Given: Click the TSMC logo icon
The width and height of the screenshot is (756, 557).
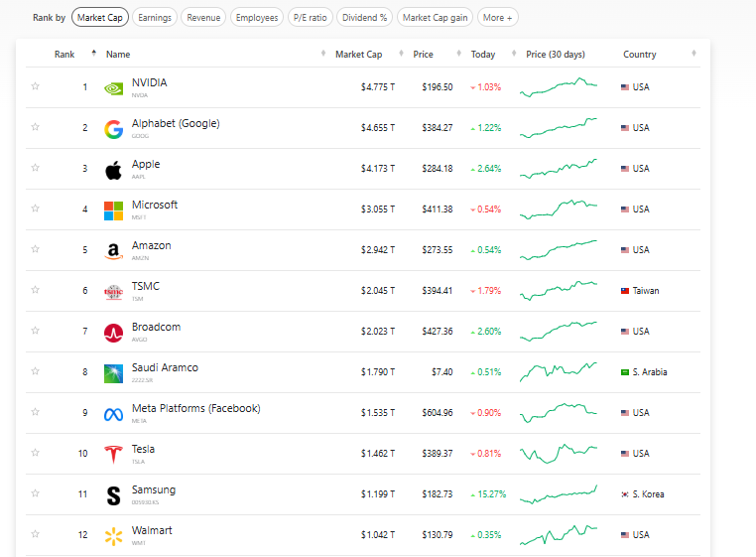Looking at the screenshot, I should (114, 292).
